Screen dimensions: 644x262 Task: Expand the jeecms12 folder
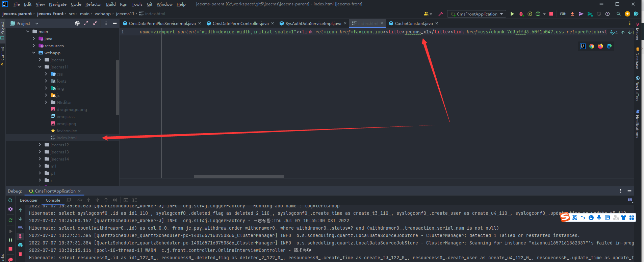tap(40, 145)
